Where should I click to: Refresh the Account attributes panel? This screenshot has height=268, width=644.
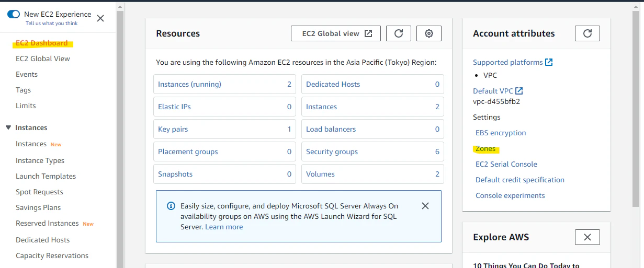point(587,33)
